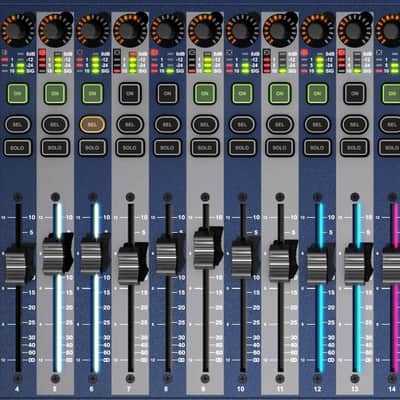The height and width of the screenshot is (400, 400).
Task: Turn off channel 4 ON button
Action: click(x=17, y=94)
